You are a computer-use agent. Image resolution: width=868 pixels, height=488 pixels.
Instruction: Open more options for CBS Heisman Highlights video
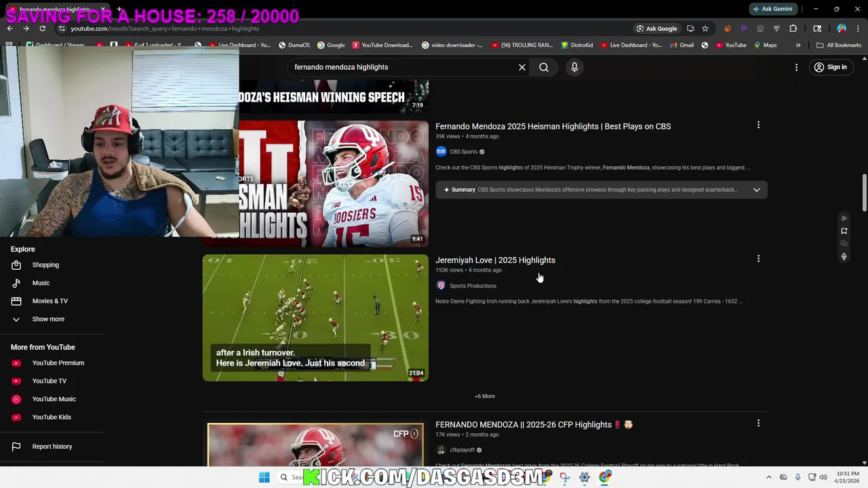click(758, 125)
